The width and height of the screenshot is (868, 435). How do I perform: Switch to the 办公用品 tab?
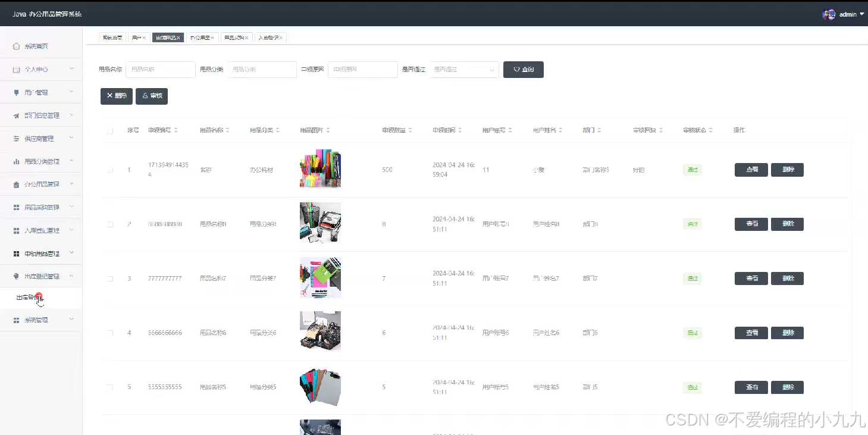tap(202, 37)
